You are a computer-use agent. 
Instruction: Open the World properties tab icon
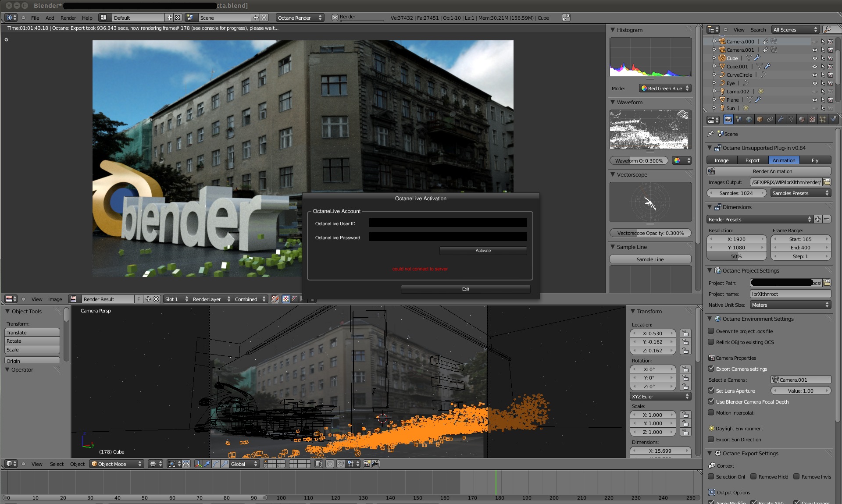point(749,119)
